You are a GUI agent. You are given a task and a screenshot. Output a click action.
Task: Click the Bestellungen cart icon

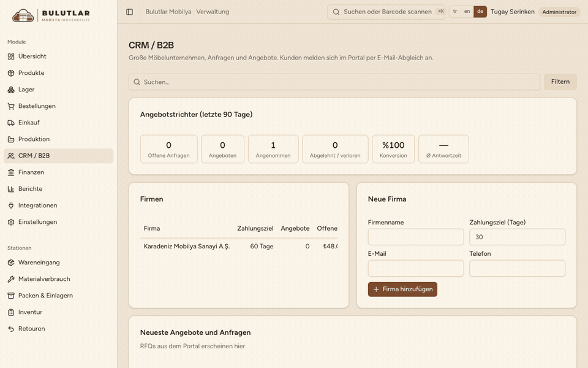coord(11,106)
